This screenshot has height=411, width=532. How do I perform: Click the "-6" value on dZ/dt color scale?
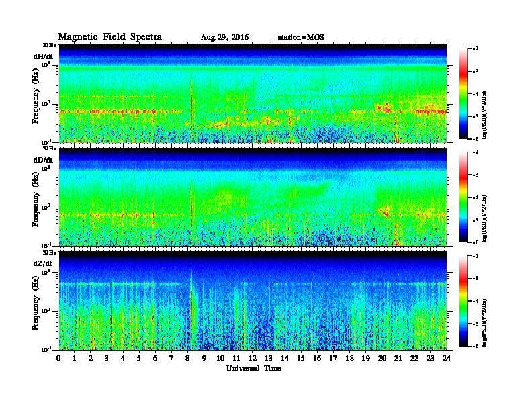coord(476,346)
